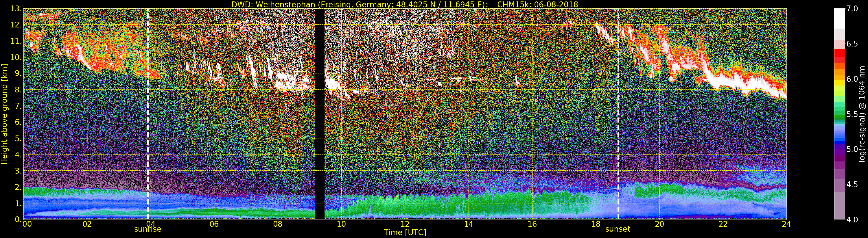Click the '18' time tick label

point(596,224)
